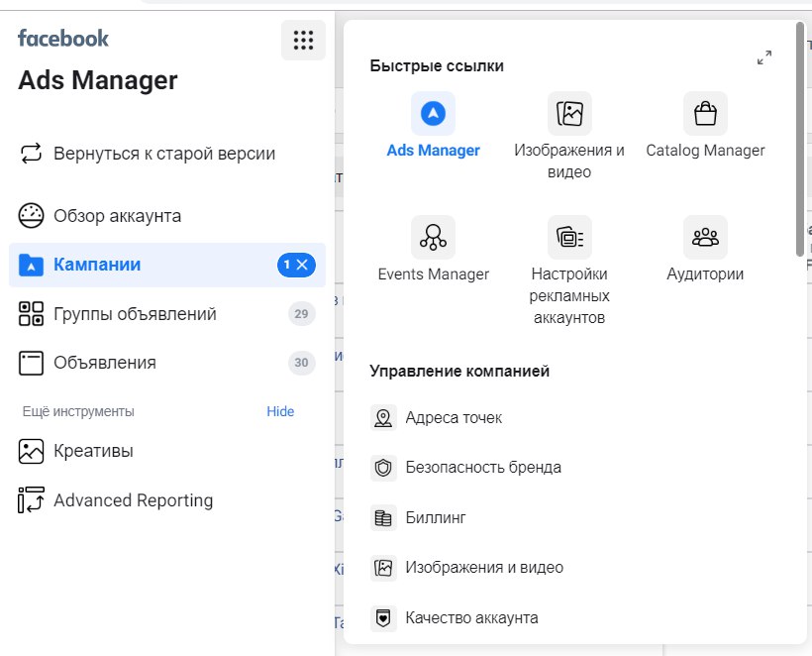Click the grid icon beside Группы объявлений

click(x=31, y=313)
